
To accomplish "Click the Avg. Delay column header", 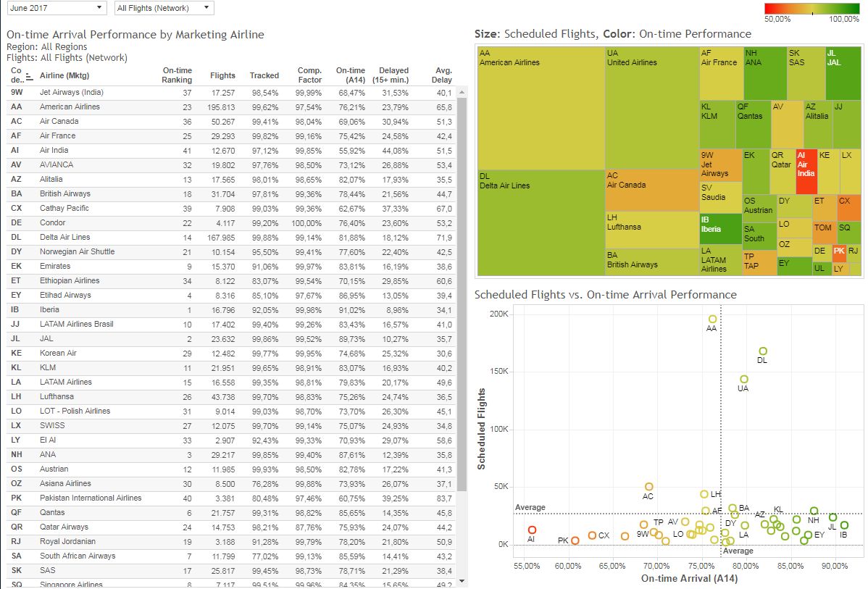I will pyautogui.click(x=442, y=75).
